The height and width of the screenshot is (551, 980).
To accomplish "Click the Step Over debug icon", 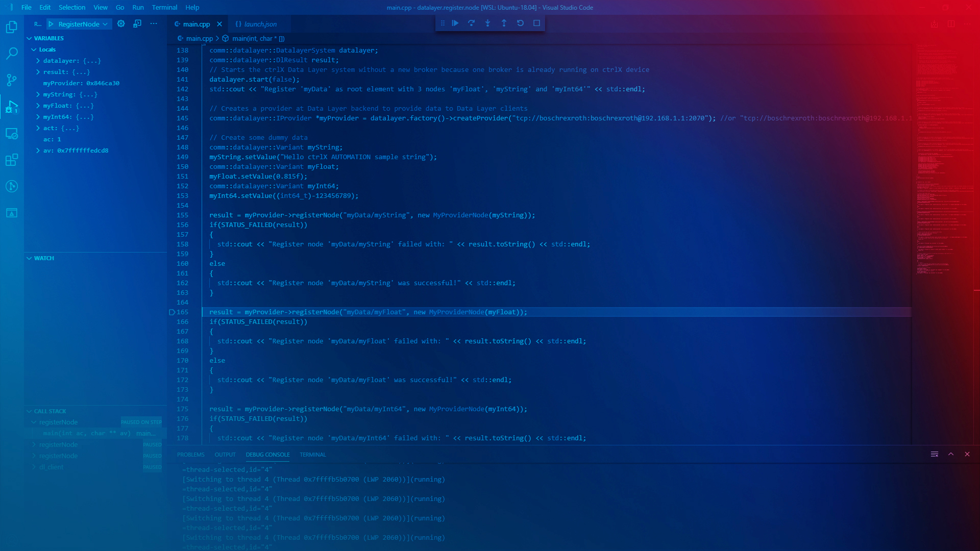I will (x=471, y=23).
